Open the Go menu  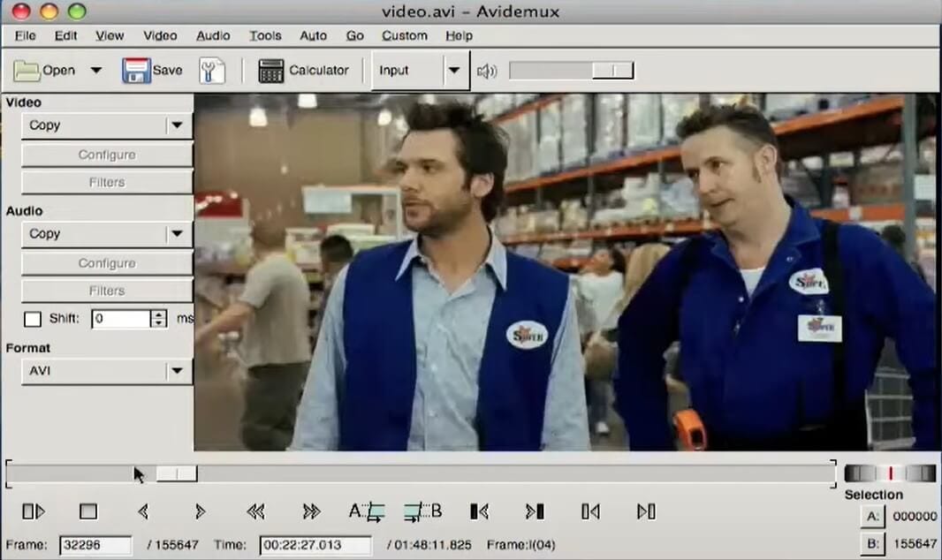354,35
